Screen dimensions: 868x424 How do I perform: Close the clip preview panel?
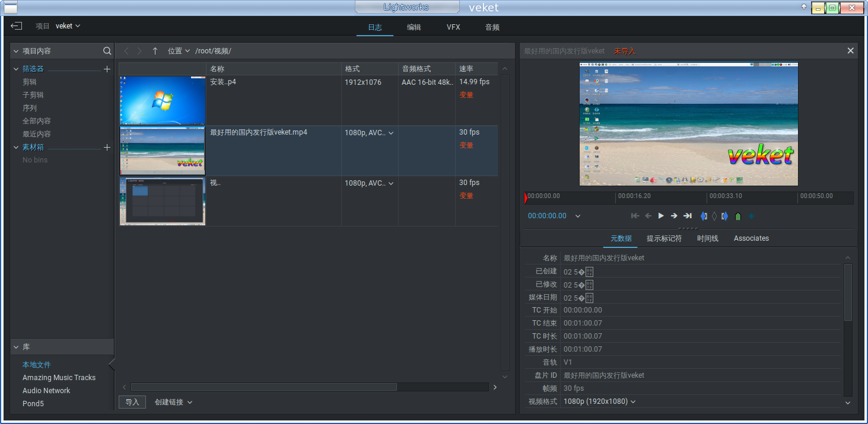click(x=850, y=51)
